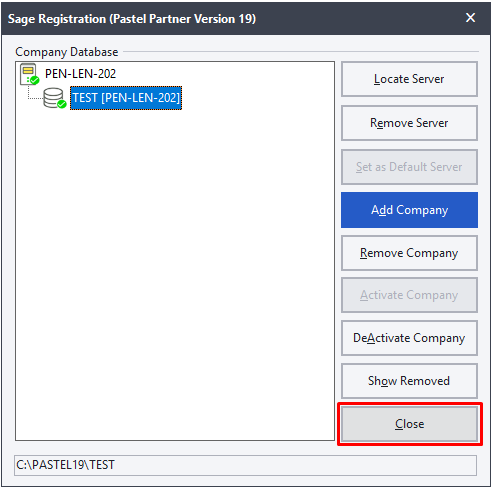Click the highlighted Close button
This screenshot has height=487, width=493.
(410, 424)
